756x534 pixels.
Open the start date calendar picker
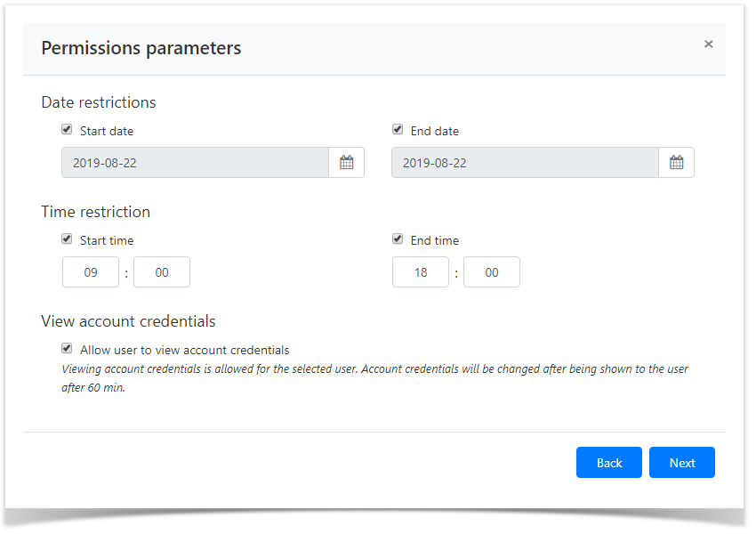346,162
